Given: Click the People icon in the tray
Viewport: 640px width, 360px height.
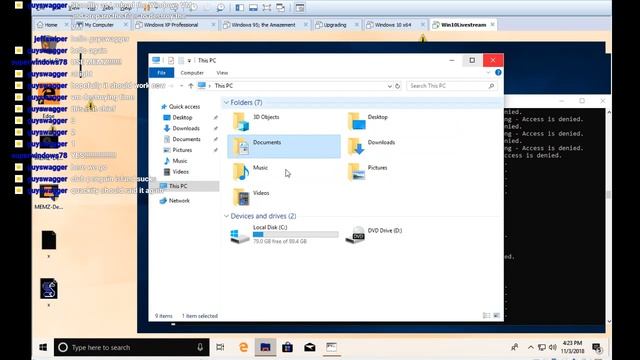Looking at the screenshot, I should point(515,347).
